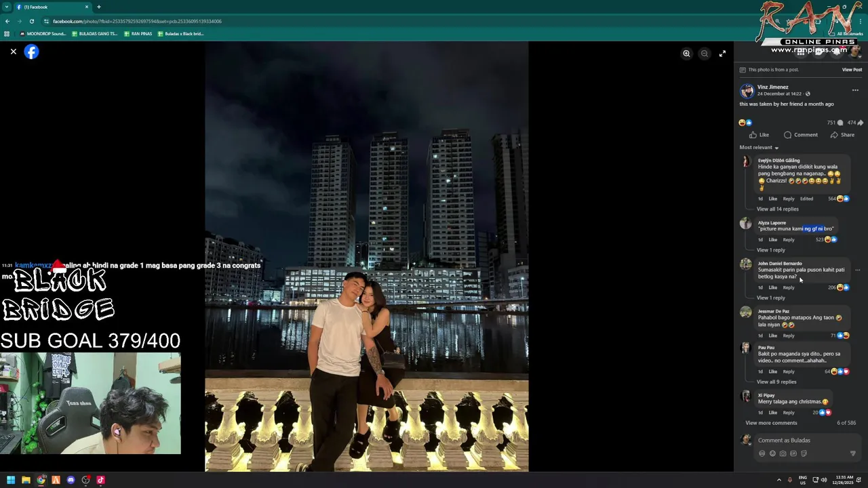Reply to Evelyn Dizon Galang's comment

click(x=789, y=199)
